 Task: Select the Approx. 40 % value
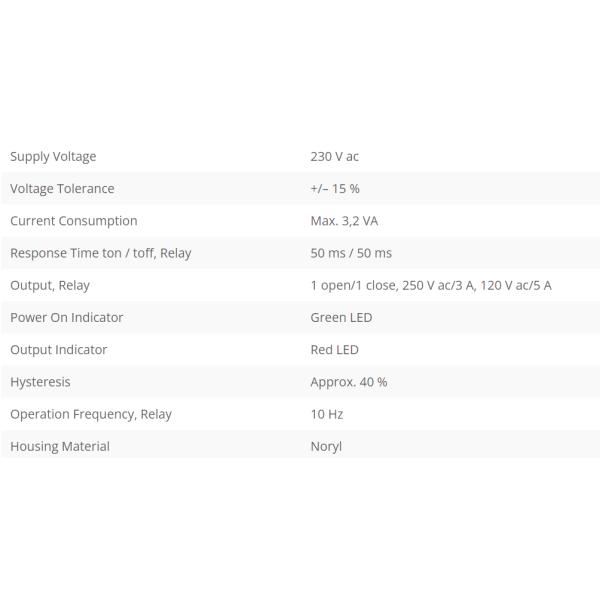pyautogui.click(x=348, y=382)
